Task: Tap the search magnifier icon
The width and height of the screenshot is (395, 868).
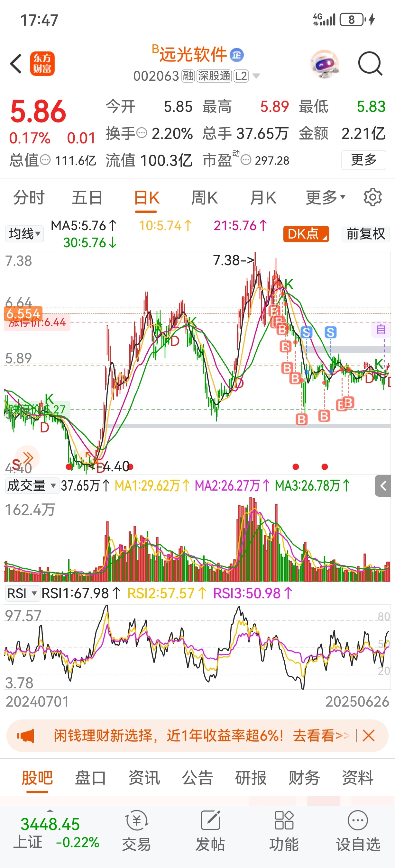Action: coord(370,63)
